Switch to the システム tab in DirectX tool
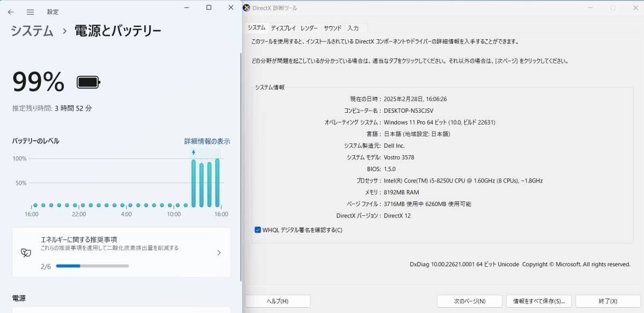Viewport: 644px width, 313px height. (x=257, y=27)
